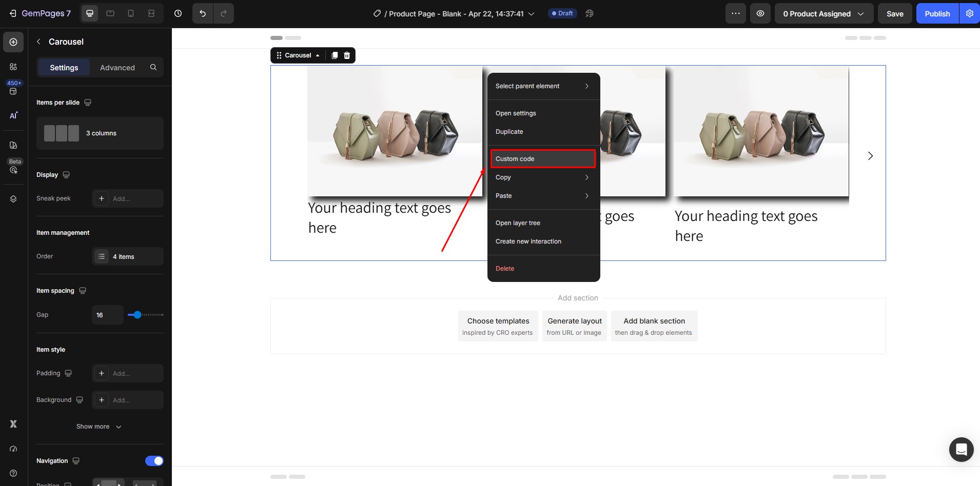The height and width of the screenshot is (486, 980).
Task: Redo the last change
Action: pyautogui.click(x=224, y=13)
